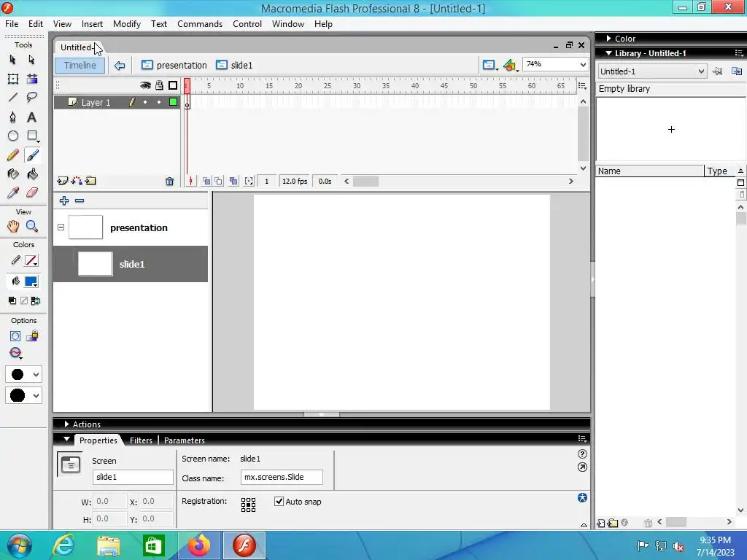The image size is (747, 560).
Task: Select the Brush tool
Action: 32,155
